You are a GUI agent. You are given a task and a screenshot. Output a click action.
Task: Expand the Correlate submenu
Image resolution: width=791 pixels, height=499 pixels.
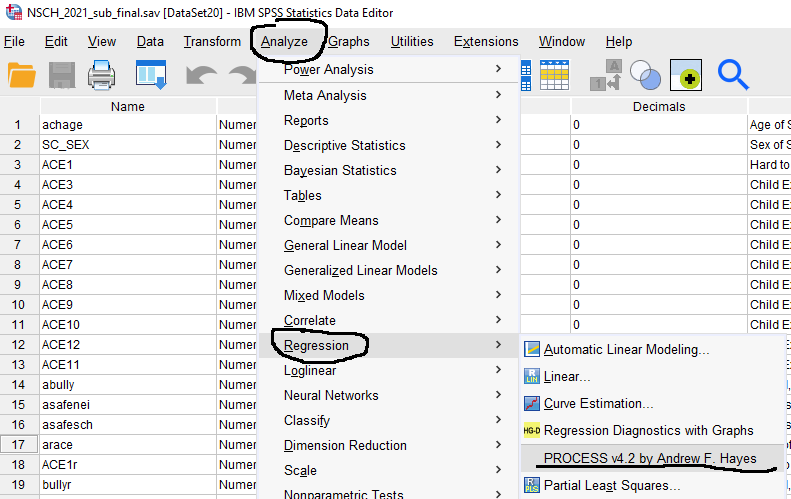pyautogui.click(x=388, y=320)
